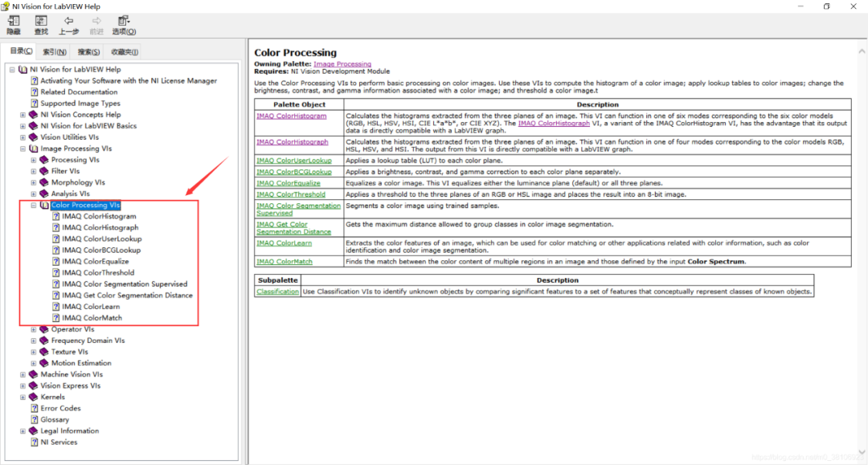Image resolution: width=868 pixels, height=465 pixels.
Task: Click the book icon beside Analysis VIs
Action: [44, 194]
